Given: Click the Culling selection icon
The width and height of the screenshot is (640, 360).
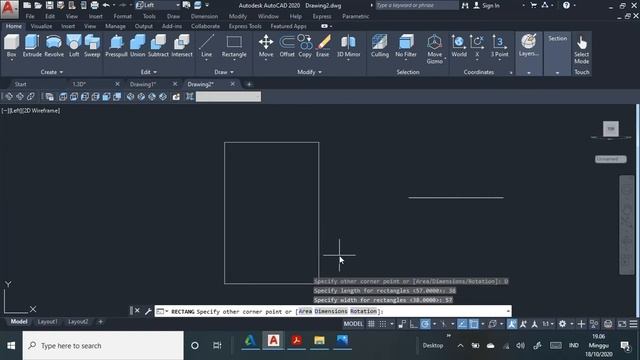Looking at the screenshot, I should pyautogui.click(x=380, y=46).
